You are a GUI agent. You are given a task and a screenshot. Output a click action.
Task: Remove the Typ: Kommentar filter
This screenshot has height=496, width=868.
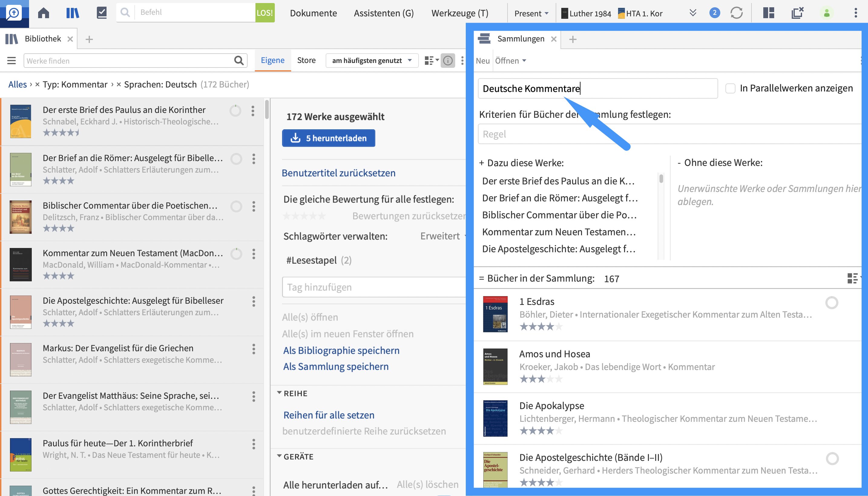pyautogui.click(x=38, y=84)
